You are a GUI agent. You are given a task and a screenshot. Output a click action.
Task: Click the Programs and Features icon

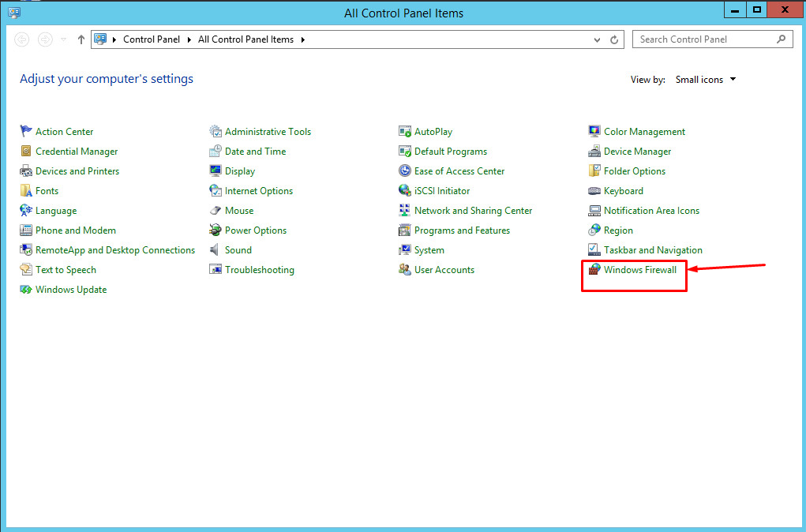tap(405, 230)
